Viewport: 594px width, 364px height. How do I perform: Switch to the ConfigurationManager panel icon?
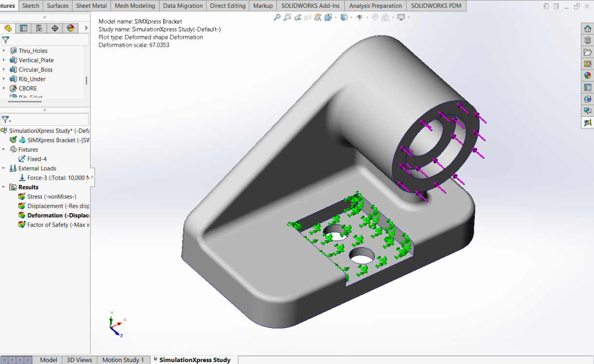pos(39,28)
